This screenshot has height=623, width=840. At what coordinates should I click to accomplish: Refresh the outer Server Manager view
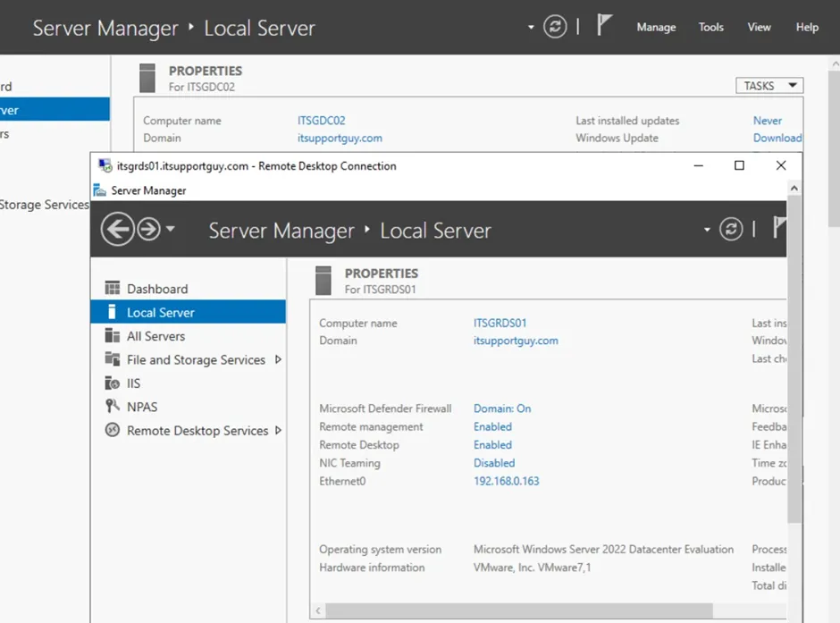(555, 27)
